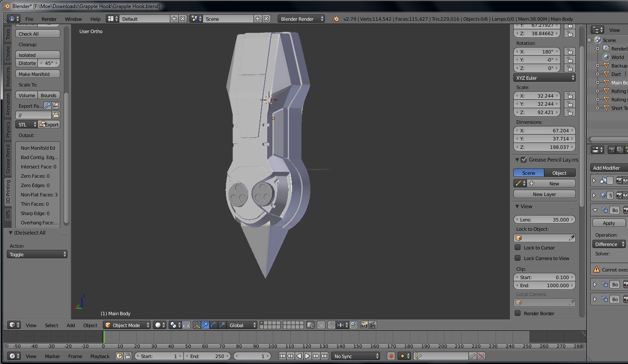Image resolution: width=628 pixels, height=364 pixels.
Task: Play the animation in reverse
Action: pyautogui.click(x=299, y=356)
